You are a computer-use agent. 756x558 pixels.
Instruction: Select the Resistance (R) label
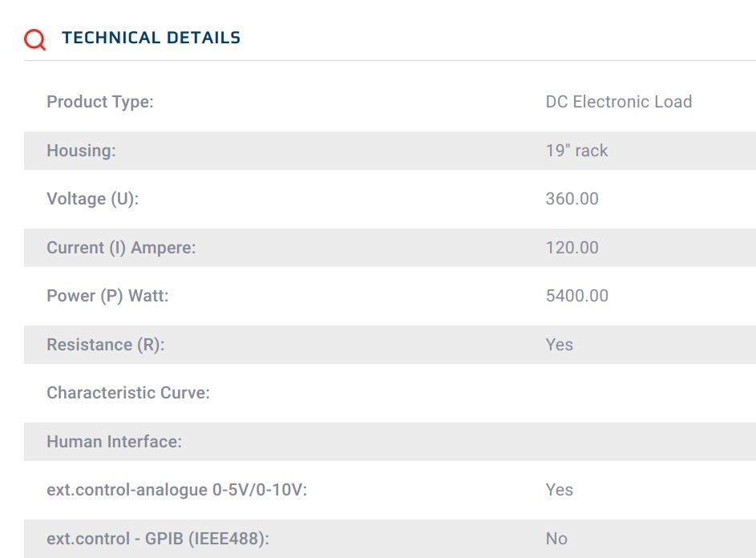pyautogui.click(x=106, y=345)
